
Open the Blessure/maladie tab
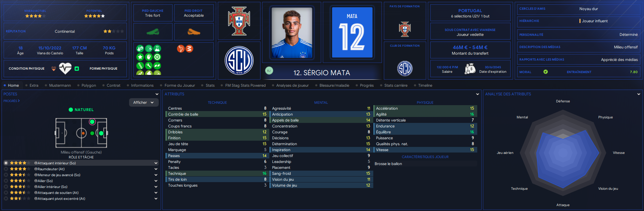(x=334, y=85)
